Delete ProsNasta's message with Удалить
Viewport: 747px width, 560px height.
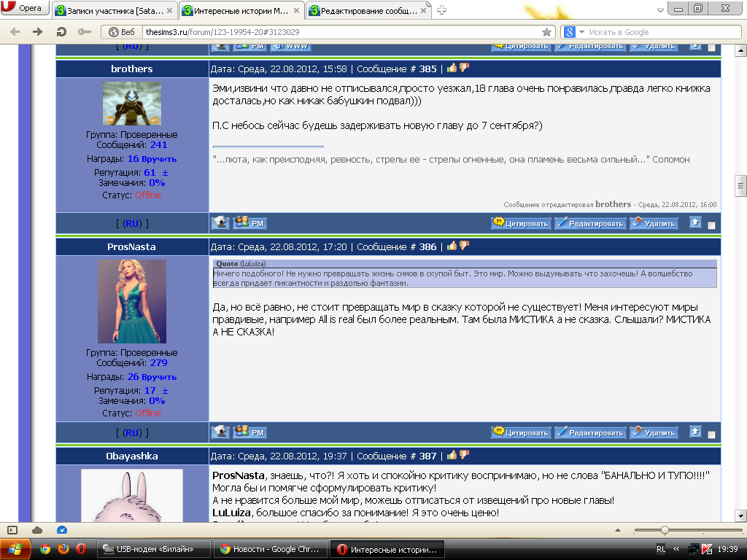tap(654, 432)
